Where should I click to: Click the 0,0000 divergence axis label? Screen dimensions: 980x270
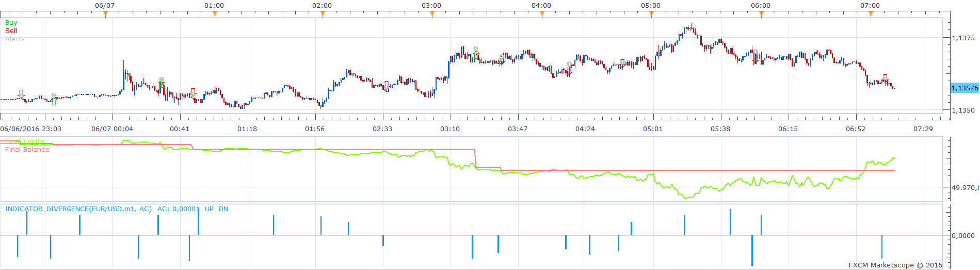pyautogui.click(x=963, y=236)
